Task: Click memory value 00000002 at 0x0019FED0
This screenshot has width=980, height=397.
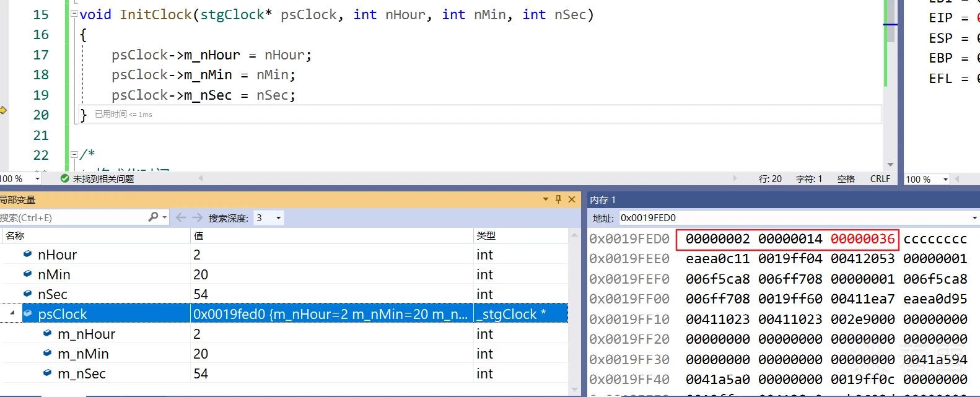Action: tap(717, 238)
